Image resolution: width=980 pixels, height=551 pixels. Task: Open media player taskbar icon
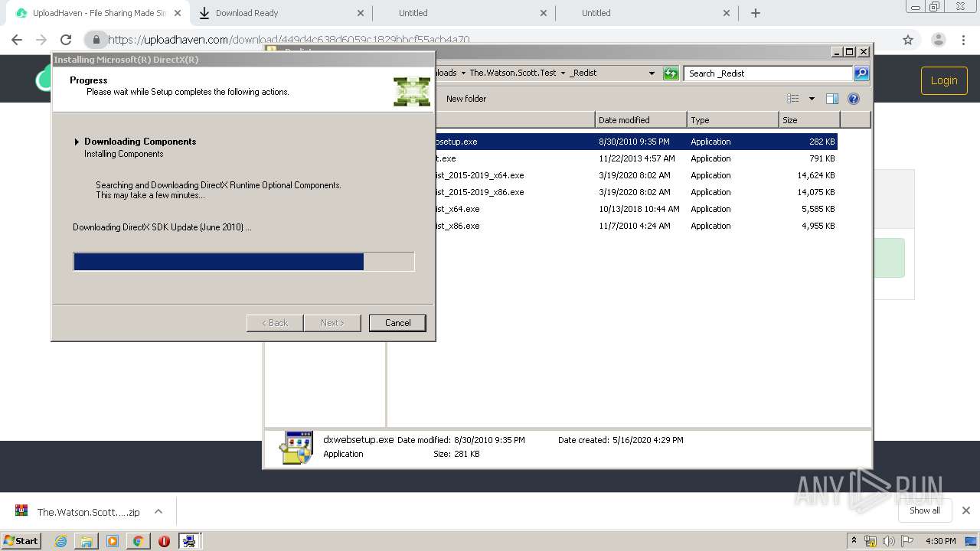coord(113,541)
